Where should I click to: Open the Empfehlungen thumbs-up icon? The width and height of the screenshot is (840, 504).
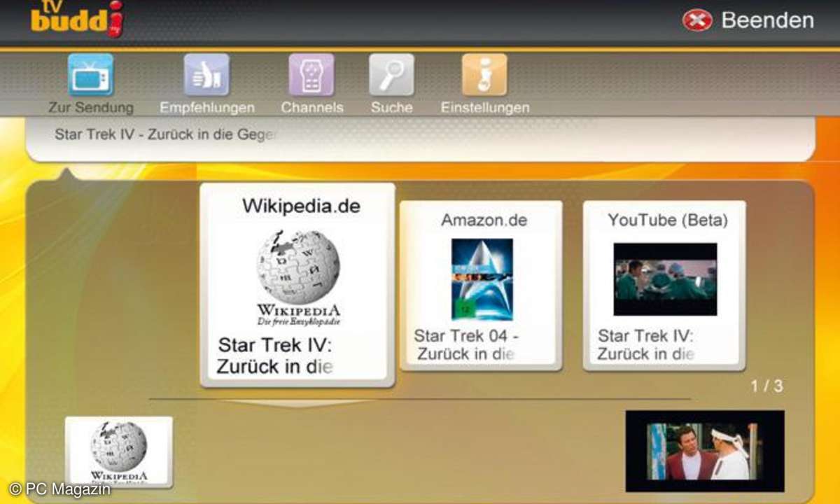tap(206, 74)
